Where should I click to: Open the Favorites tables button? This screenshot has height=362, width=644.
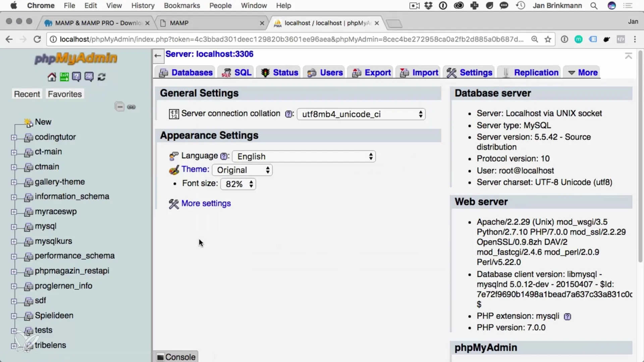pos(65,94)
